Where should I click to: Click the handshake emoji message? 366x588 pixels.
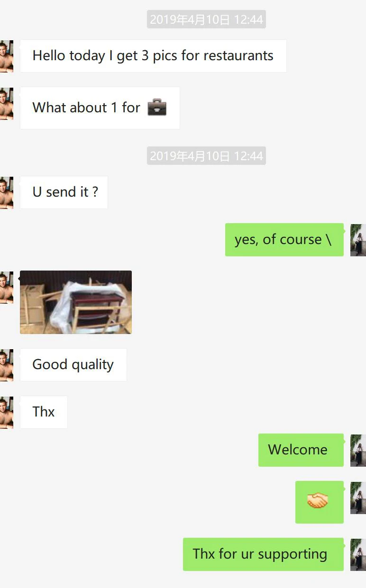319,502
